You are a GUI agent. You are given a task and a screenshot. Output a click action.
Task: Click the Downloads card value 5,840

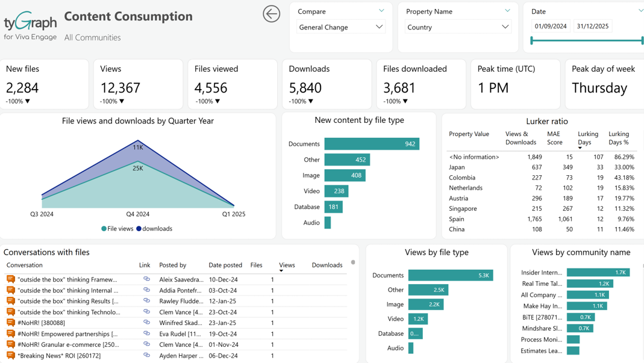click(x=305, y=88)
